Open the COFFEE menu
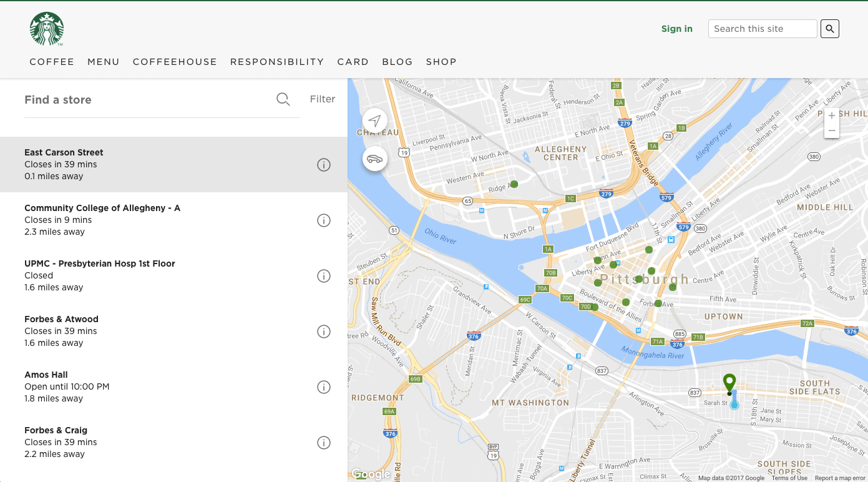The height and width of the screenshot is (482, 868). point(52,61)
